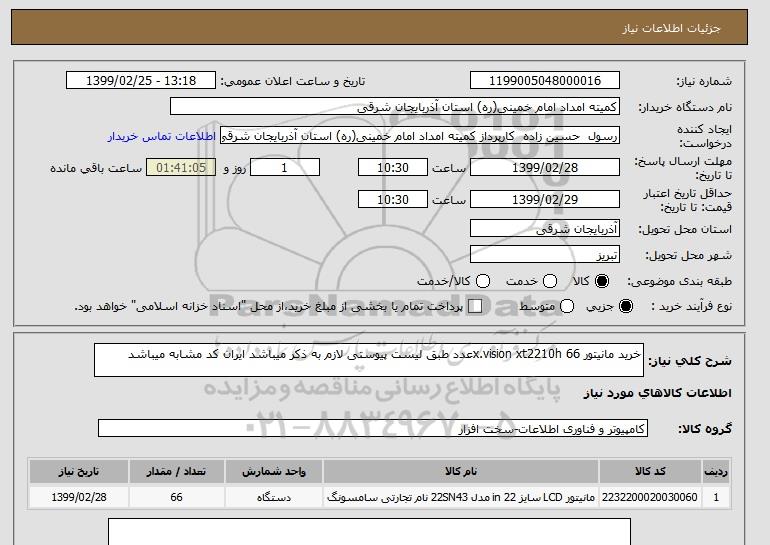The height and width of the screenshot is (545, 770).
Task: Select the متوسط purchase type radio
Action: click(567, 306)
